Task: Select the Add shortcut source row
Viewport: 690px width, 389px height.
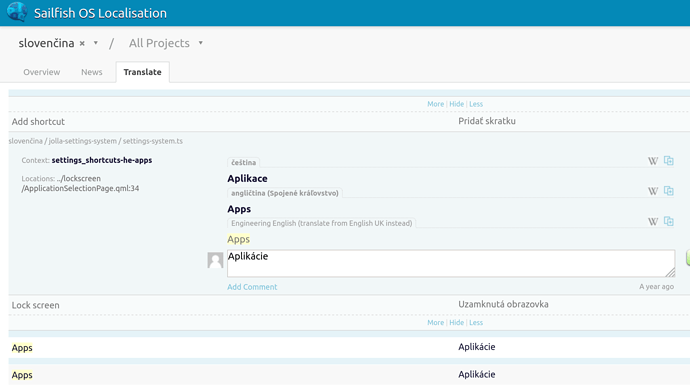Action: pos(38,121)
